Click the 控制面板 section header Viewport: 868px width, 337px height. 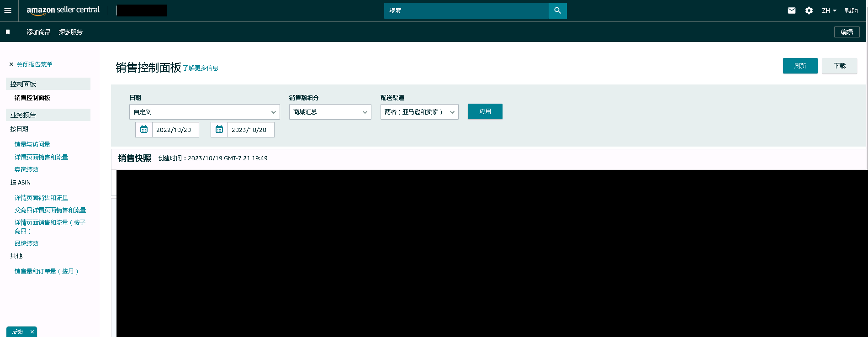(x=48, y=84)
